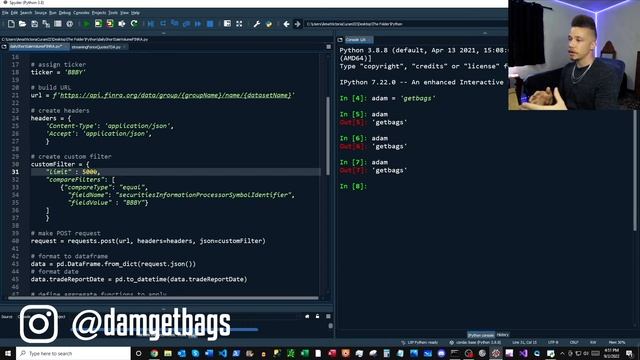Click the editor vertical scrollbar
This screenshot has height=360, width=640.
328,136
